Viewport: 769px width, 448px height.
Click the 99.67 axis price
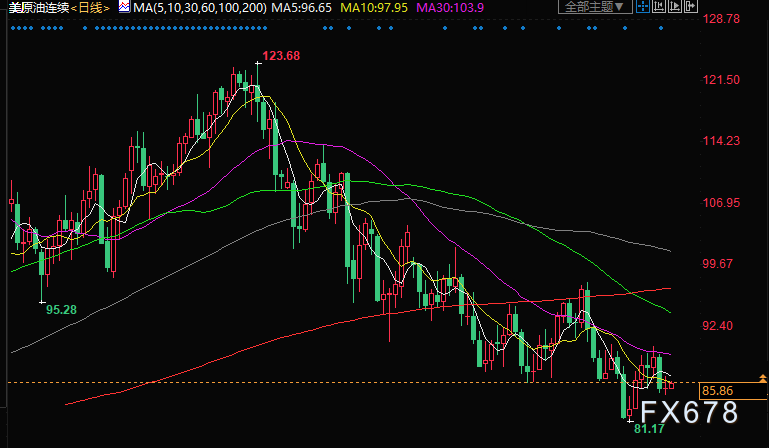(x=718, y=264)
